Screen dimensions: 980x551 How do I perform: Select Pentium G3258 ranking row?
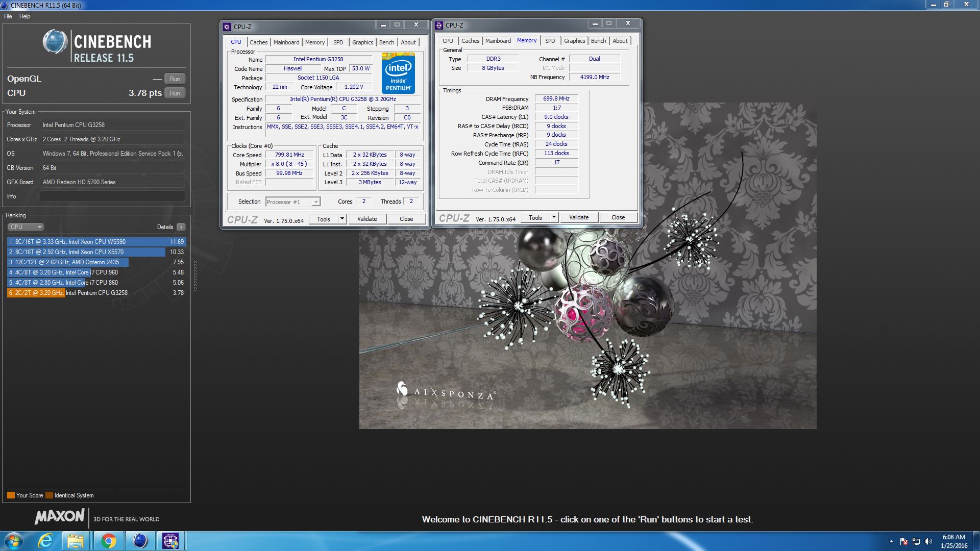click(96, 293)
